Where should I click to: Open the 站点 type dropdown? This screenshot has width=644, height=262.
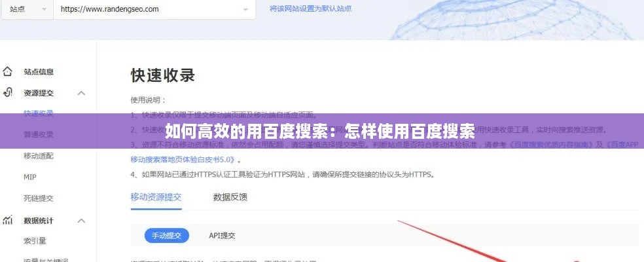tap(27, 9)
